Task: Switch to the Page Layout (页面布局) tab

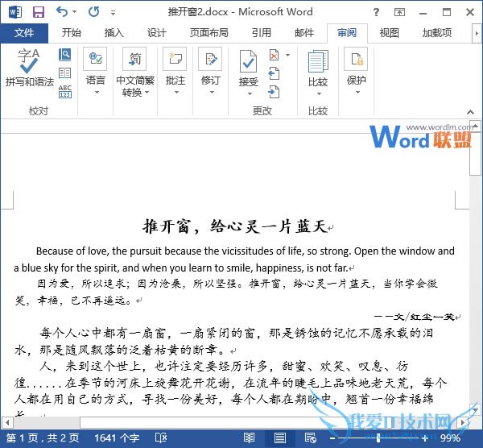Action: click(x=208, y=33)
